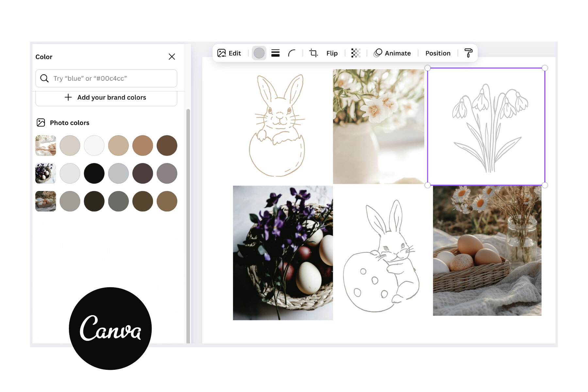Open the Edit image option

point(229,53)
